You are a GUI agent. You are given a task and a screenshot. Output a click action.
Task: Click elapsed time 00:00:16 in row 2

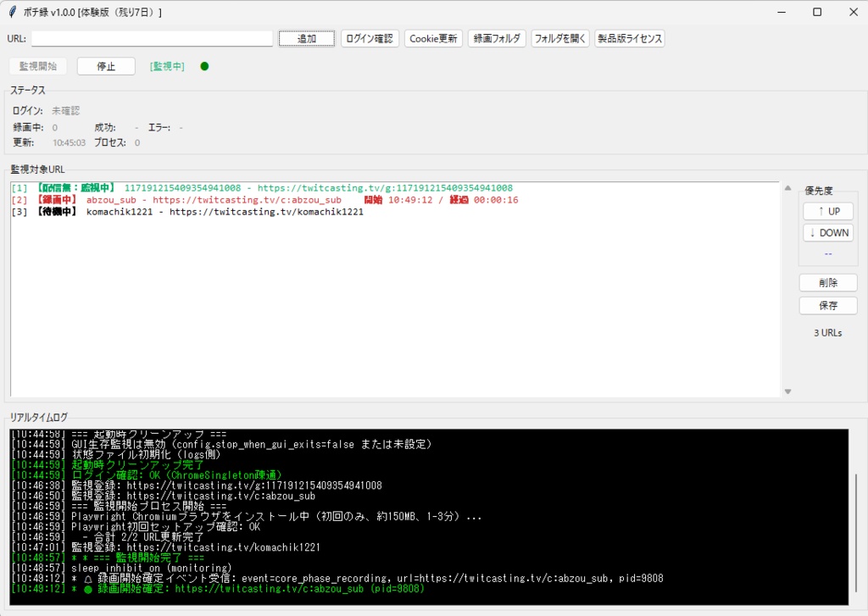[496, 200]
